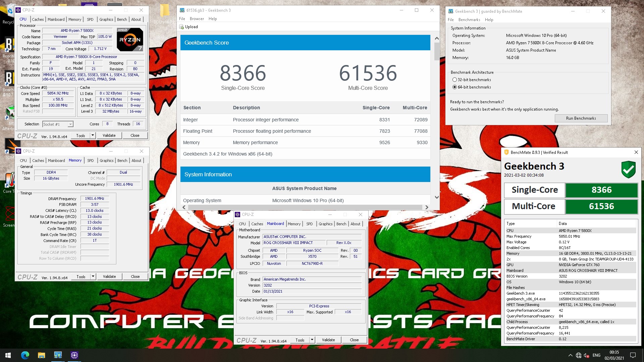Image resolution: width=644 pixels, height=362 pixels.
Task: Click Validate in the CPU-Z CPU window
Action: click(109, 135)
